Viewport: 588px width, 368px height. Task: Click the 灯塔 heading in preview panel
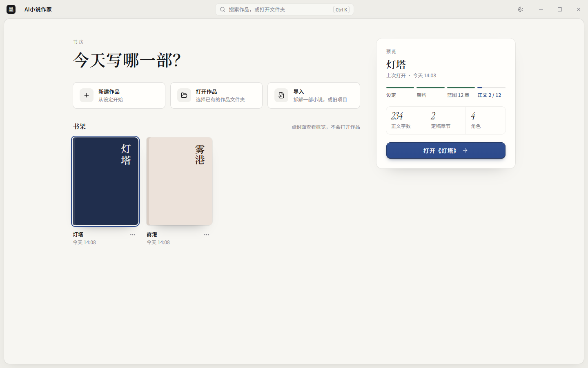(x=396, y=65)
